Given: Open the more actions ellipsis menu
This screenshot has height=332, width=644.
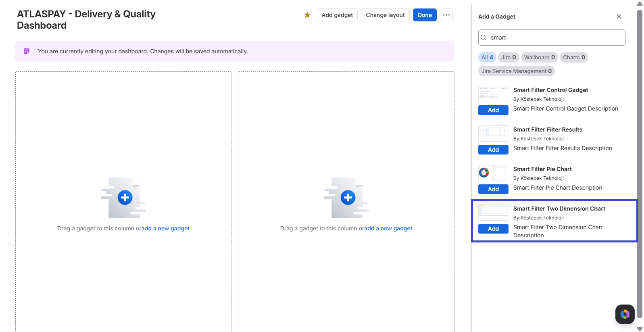Looking at the screenshot, I should (x=446, y=15).
